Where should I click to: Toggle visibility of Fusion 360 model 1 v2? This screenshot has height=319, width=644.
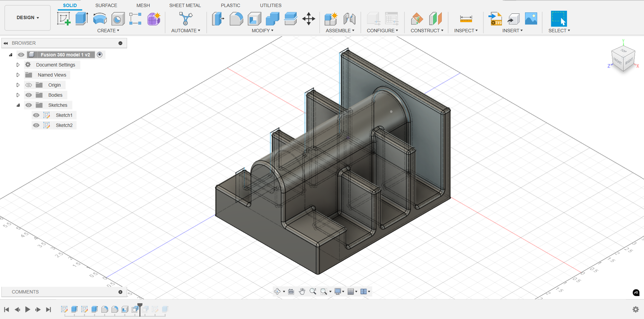pos(21,55)
